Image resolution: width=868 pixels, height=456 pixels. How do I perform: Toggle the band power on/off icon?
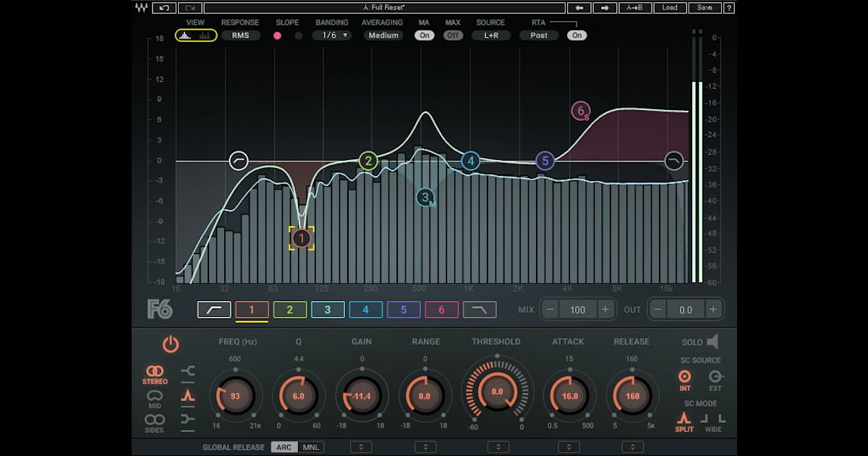point(171,345)
